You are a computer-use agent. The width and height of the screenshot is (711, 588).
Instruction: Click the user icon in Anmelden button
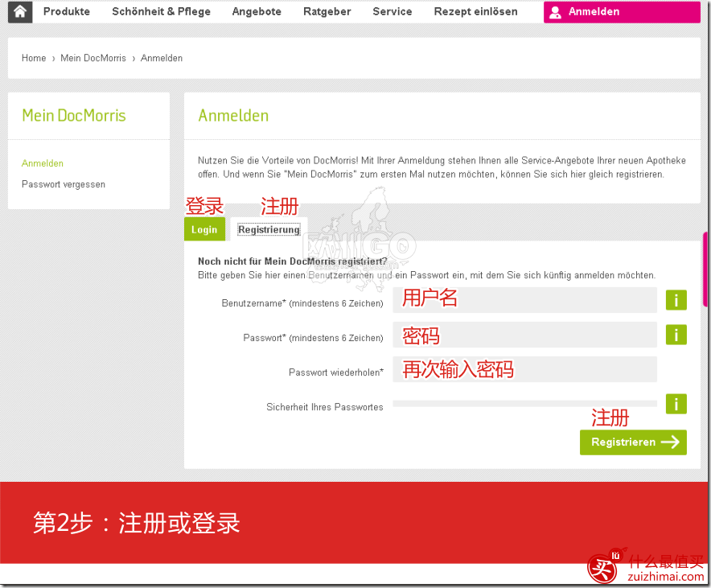555,12
